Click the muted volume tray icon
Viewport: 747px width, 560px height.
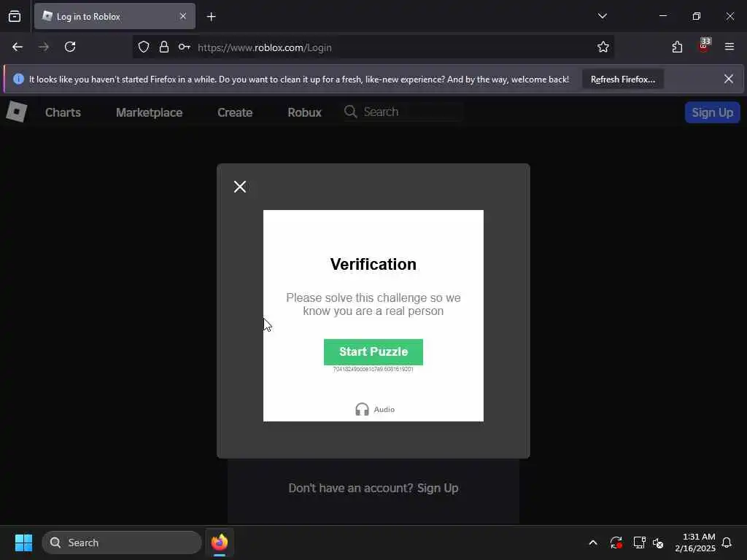pyautogui.click(x=659, y=542)
